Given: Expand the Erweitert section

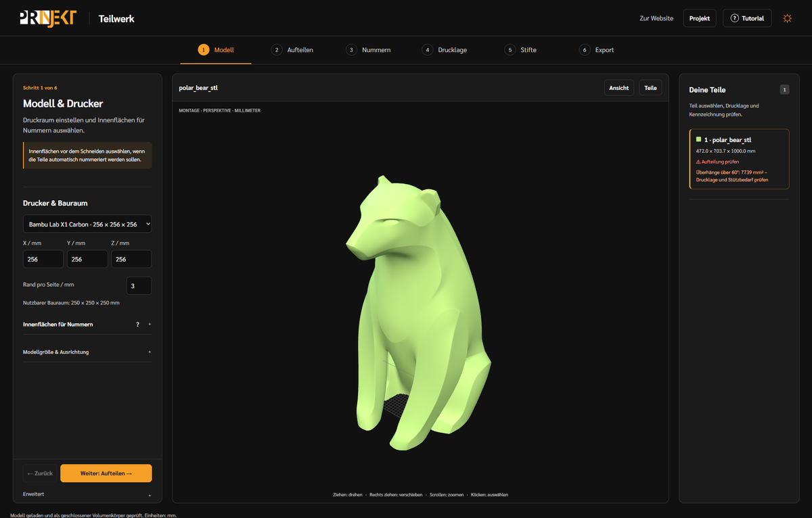Looking at the screenshot, I should pyautogui.click(x=87, y=494).
